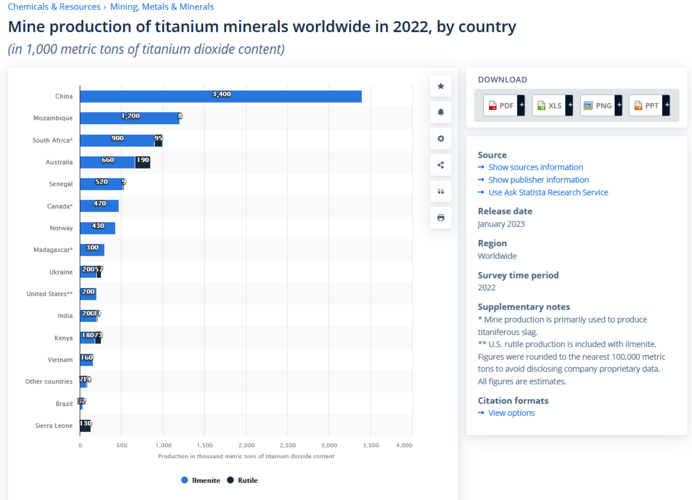Show sources information link

click(535, 167)
